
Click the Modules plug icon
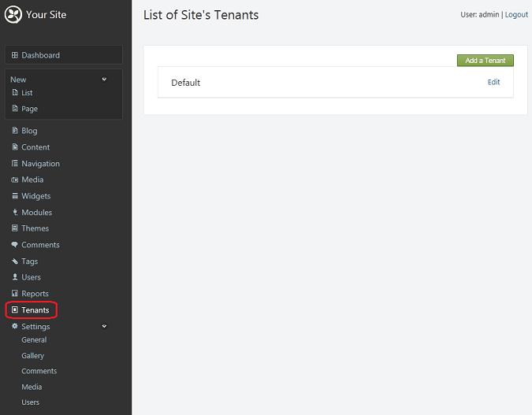[15, 213]
